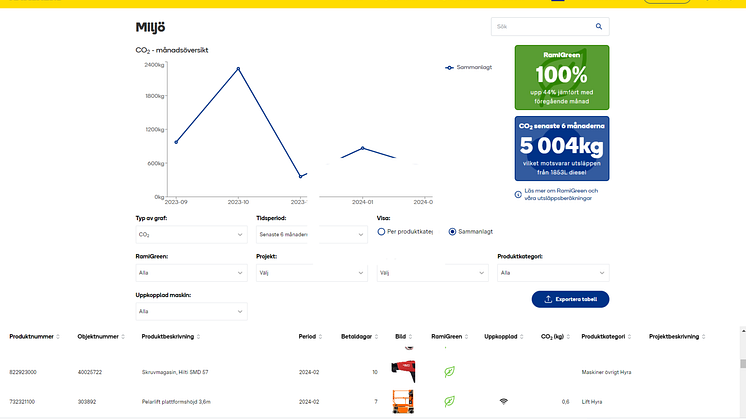This screenshot has width=746, height=419.
Task: Sort by RamiGreen column arrows
Action: (466, 337)
